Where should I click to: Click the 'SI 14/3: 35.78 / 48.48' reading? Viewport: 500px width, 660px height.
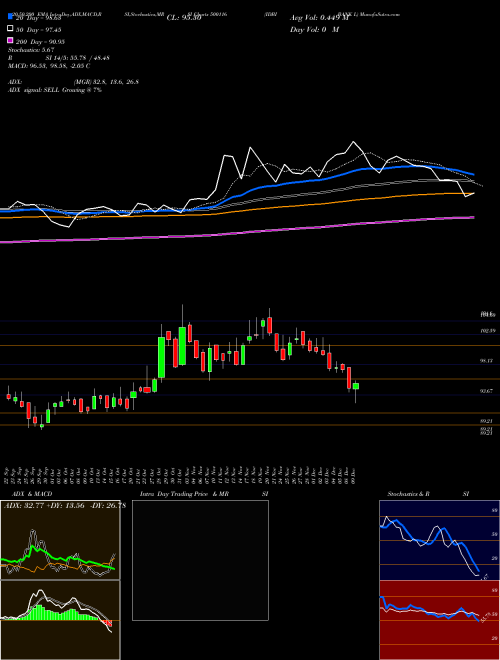tap(77, 58)
